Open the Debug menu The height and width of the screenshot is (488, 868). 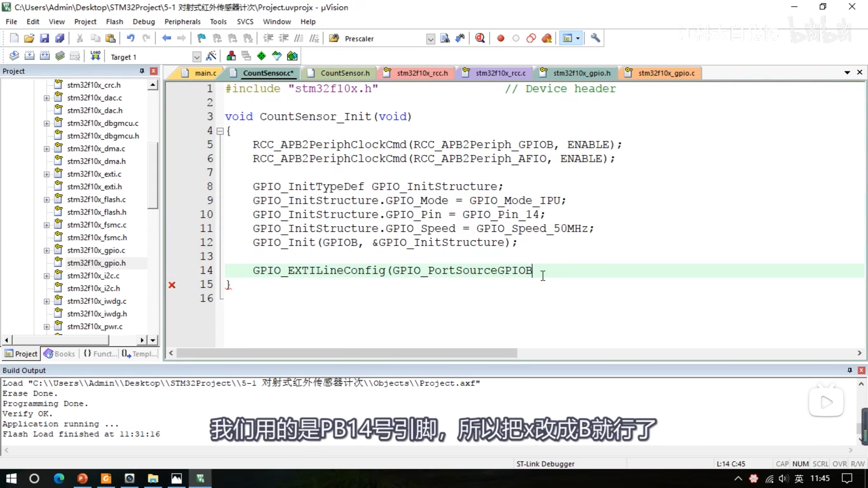click(x=143, y=22)
